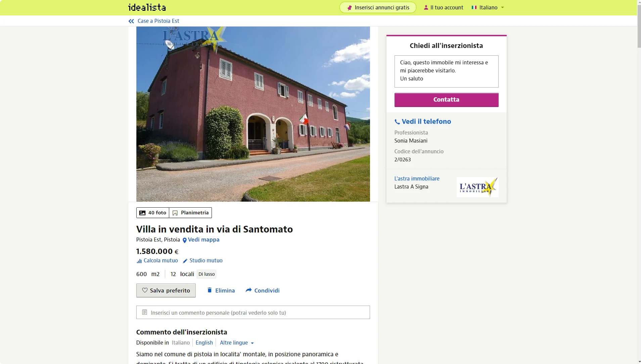Click the user account icon
Image resolution: width=641 pixels, height=364 pixels.
point(426,7)
